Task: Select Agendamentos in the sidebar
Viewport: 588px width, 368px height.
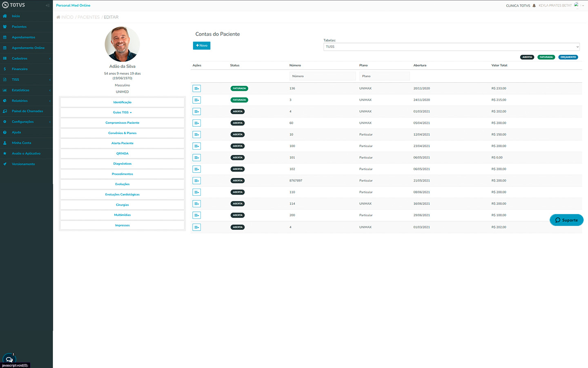Action: coord(23,37)
